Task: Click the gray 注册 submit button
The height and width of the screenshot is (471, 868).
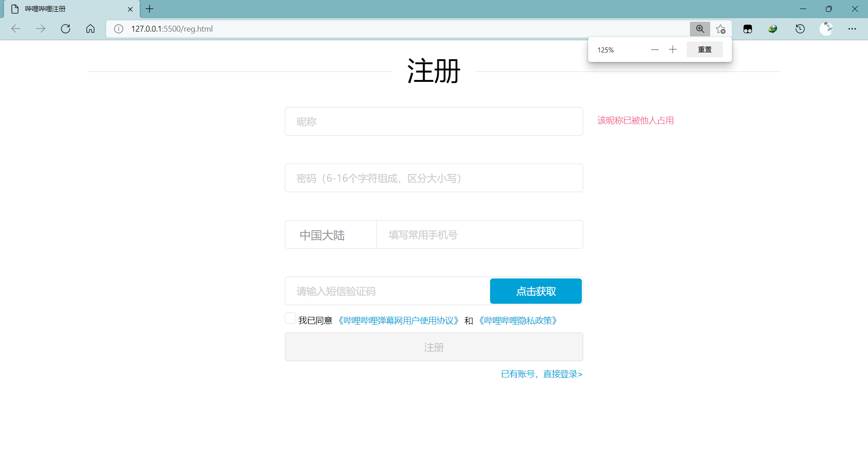Action: pyautogui.click(x=434, y=347)
